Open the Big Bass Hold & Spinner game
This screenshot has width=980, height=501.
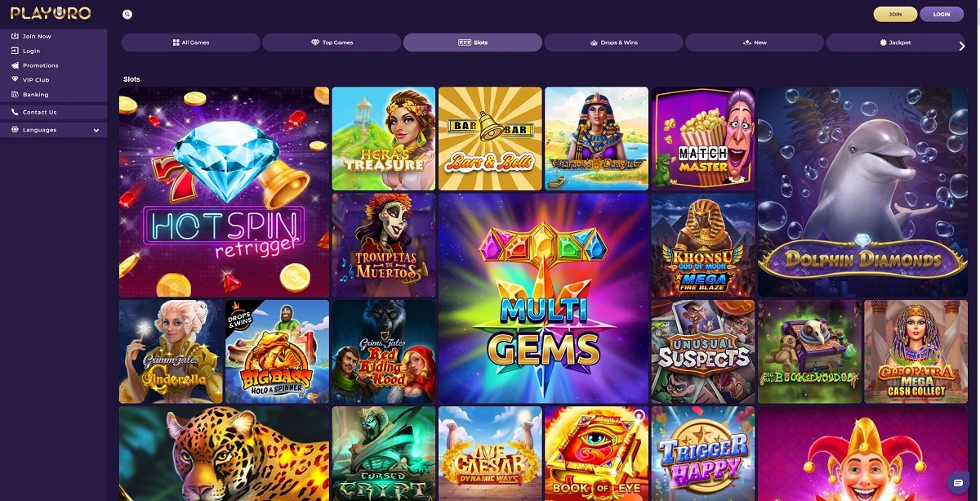pyautogui.click(x=277, y=351)
